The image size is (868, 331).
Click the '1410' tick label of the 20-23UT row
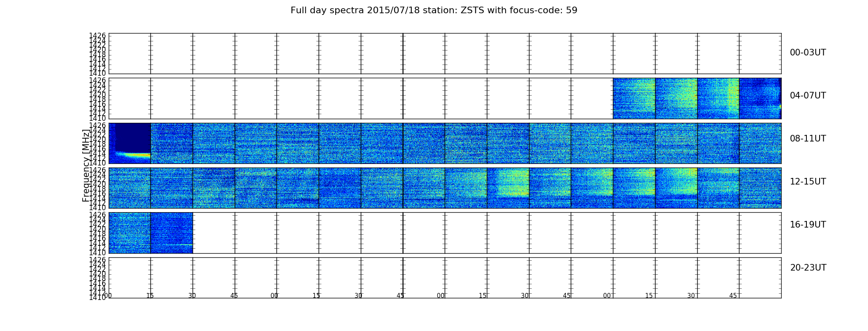(x=98, y=297)
